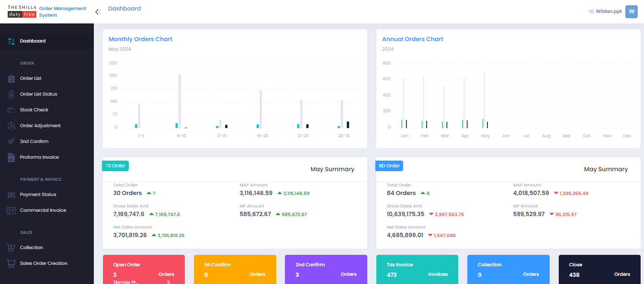Collapse the sidebar with double chevron

[x=98, y=12]
